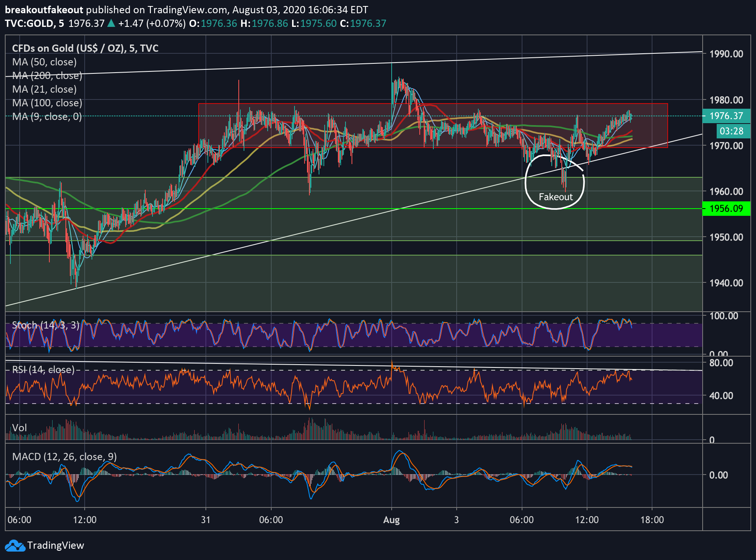Click the 'Aug' date on the time axis
This screenshot has width=756, height=560.
point(392,520)
